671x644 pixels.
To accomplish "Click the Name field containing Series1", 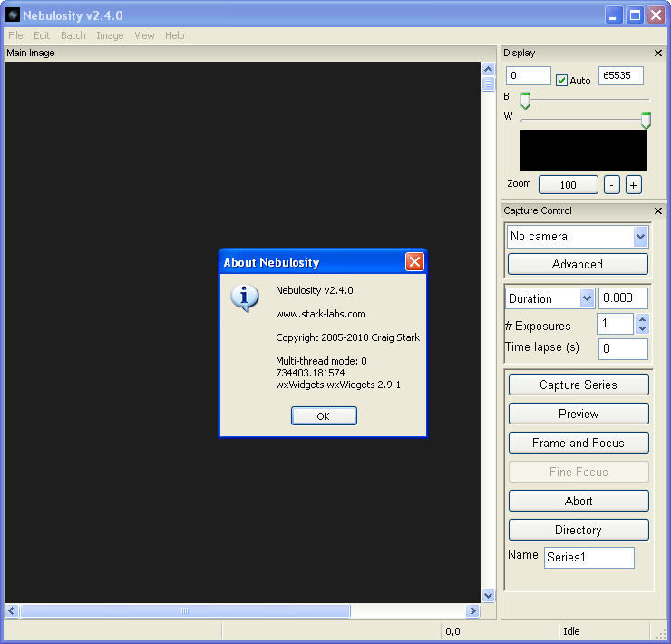I will (x=589, y=558).
